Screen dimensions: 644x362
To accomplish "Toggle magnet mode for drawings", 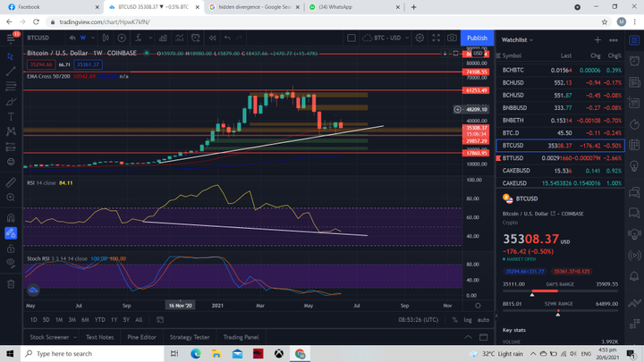I will click(x=11, y=217).
